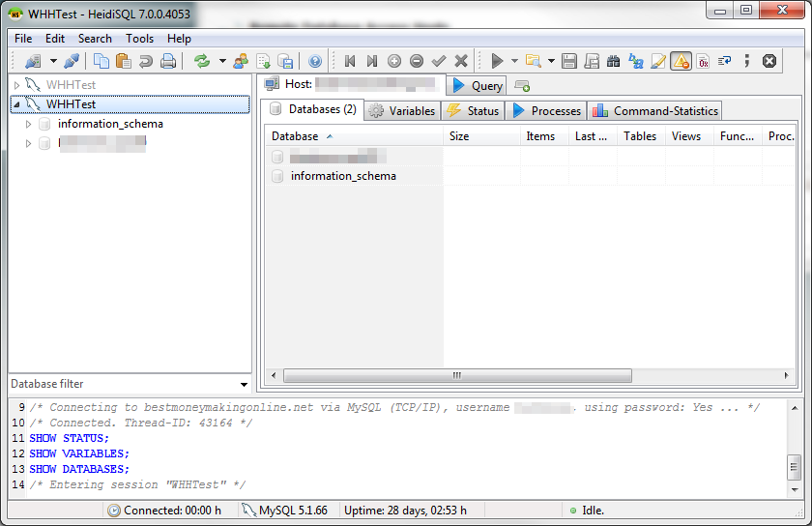Click the Print icon in toolbar
Image resolution: width=812 pixels, height=526 pixels.
click(x=168, y=61)
